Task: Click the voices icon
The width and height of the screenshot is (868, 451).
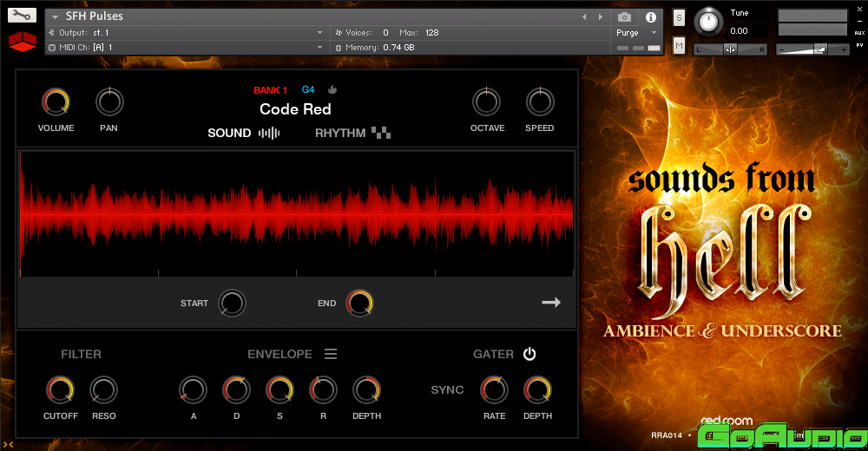Action: tap(339, 33)
